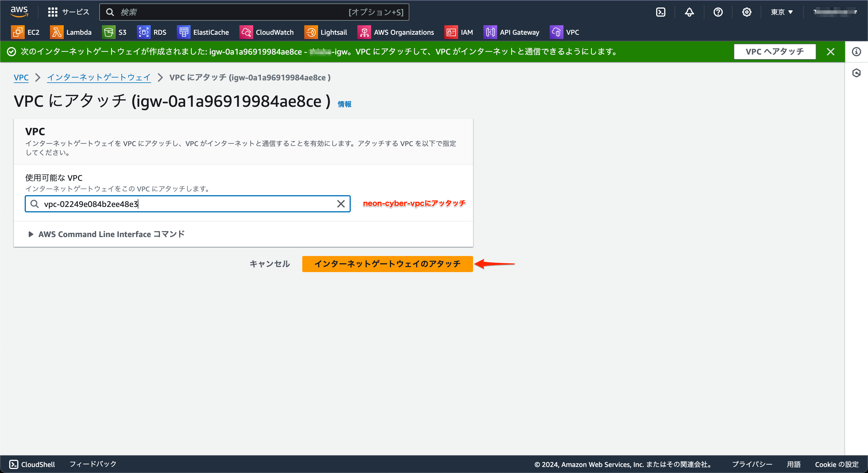The height and width of the screenshot is (473, 868).
Task: Follow the インターネットゲートウェイ breadcrumb link
Action: click(x=99, y=77)
